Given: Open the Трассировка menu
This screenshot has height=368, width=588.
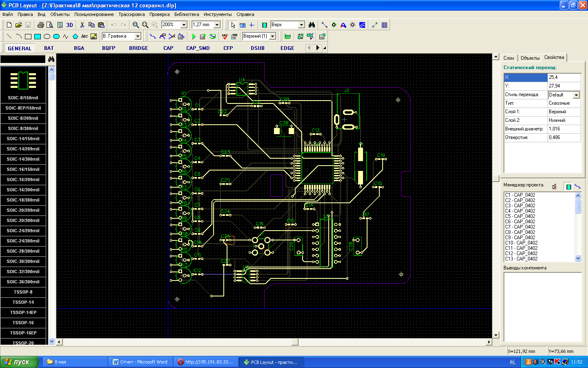Looking at the screenshot, I should 131,14.
